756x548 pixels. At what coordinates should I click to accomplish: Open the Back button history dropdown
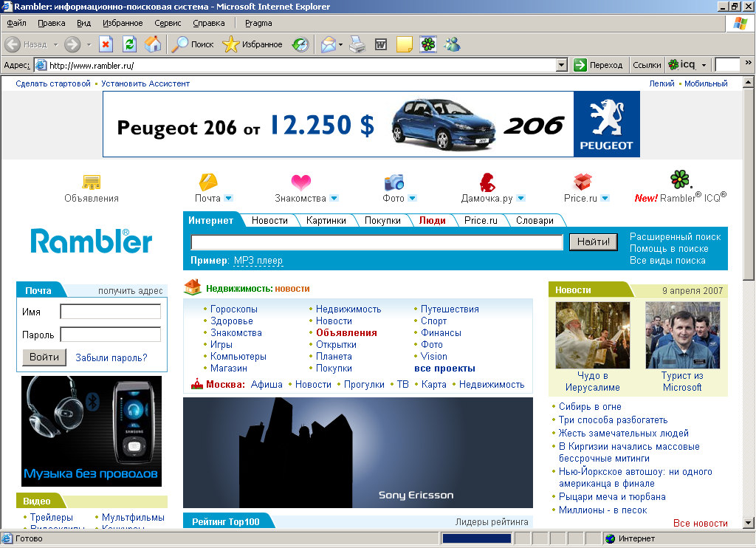pos(55,44)
